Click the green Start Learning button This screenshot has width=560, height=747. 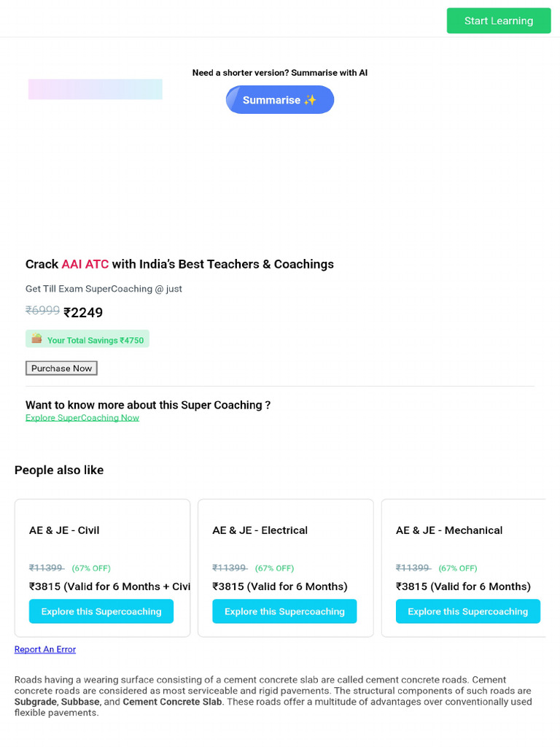[x=499, y=20]
